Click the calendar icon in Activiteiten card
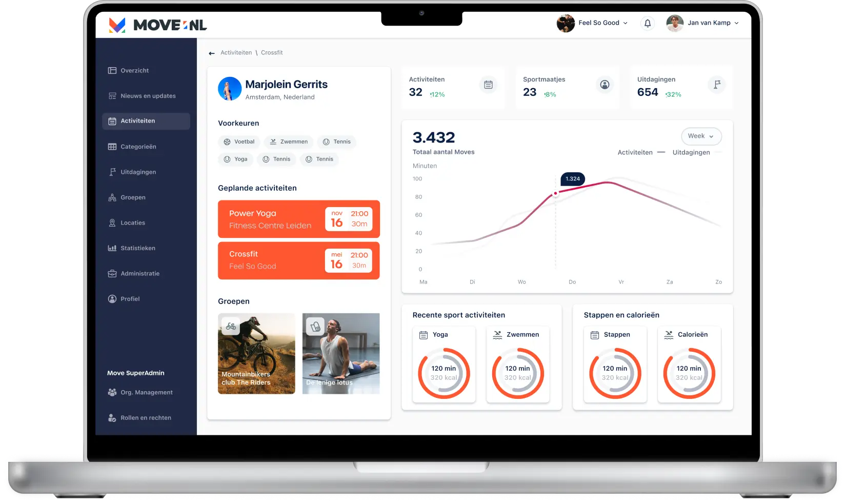This screenshot has width=846, height=504. pyautogui.click(x=488, y=85)
